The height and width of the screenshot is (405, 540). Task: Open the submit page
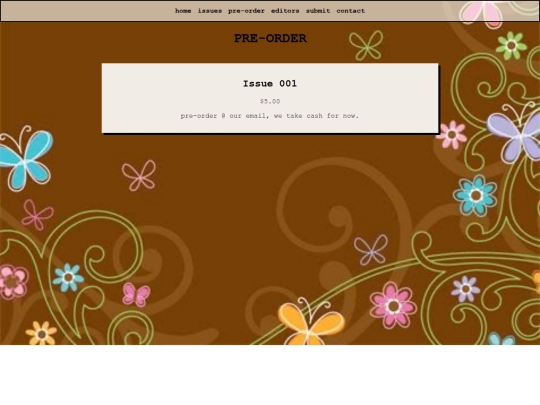pyautogui.click(x=318, y=11)
